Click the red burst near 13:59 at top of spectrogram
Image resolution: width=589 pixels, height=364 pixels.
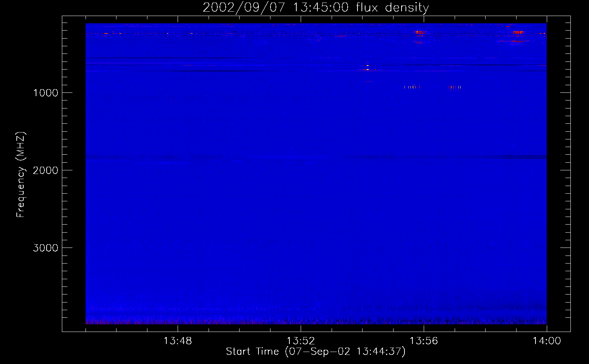tap(517, 32)
